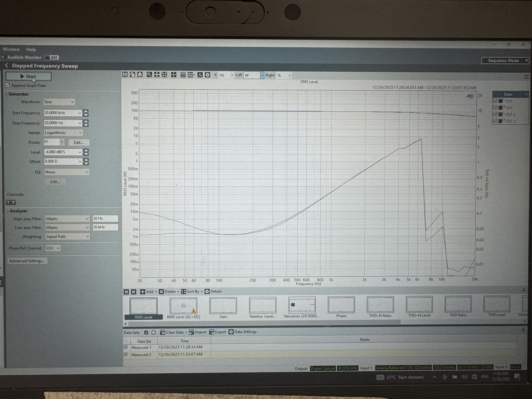Click the check-all data sets box

coord(146,332)
